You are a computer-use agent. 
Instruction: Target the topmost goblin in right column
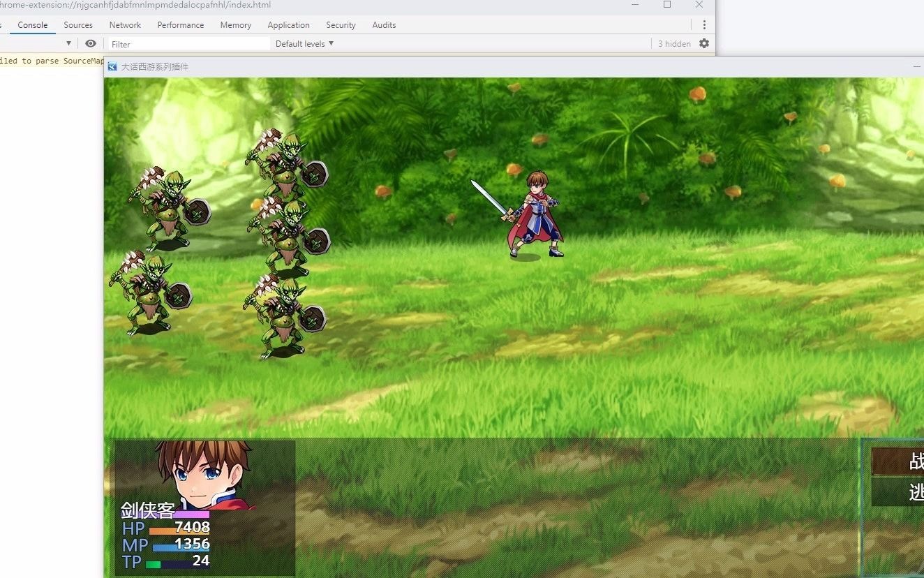[x=286, y=164]
